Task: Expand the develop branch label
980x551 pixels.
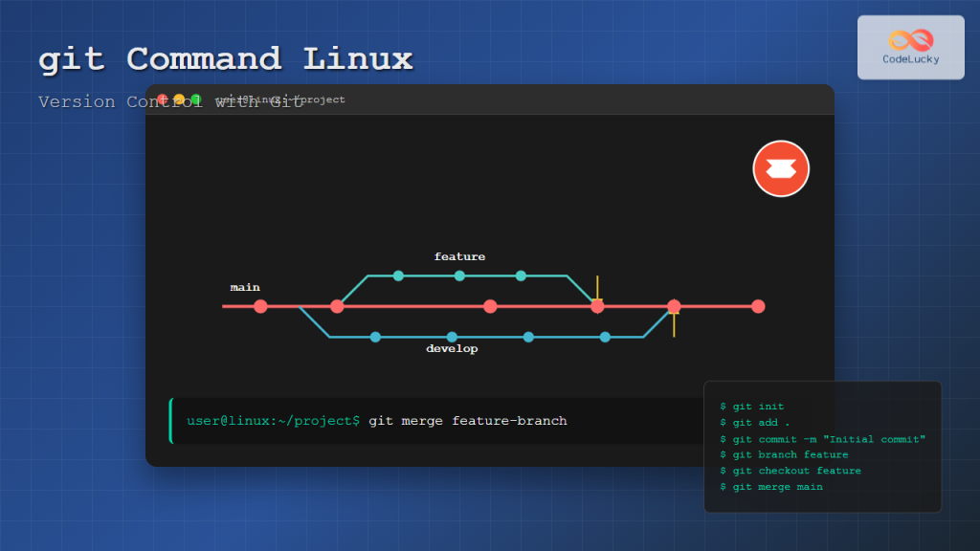Action: (453, 349)
